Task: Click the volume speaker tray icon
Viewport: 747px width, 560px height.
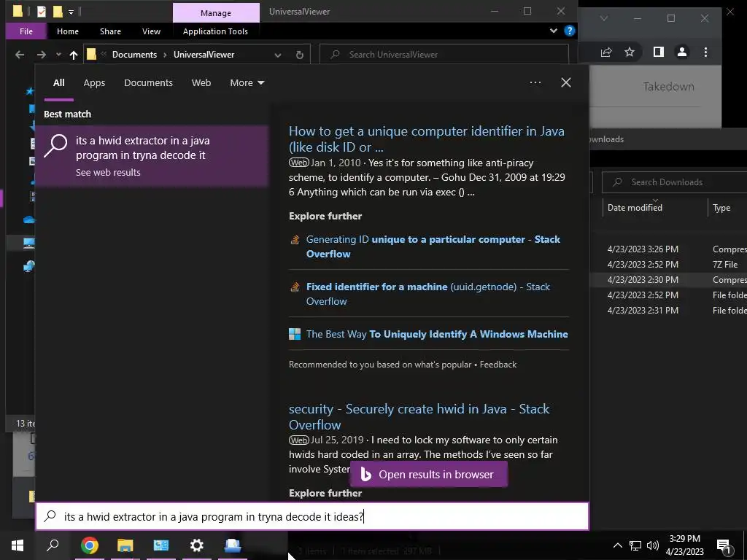Action: click(x=653, y=545)
